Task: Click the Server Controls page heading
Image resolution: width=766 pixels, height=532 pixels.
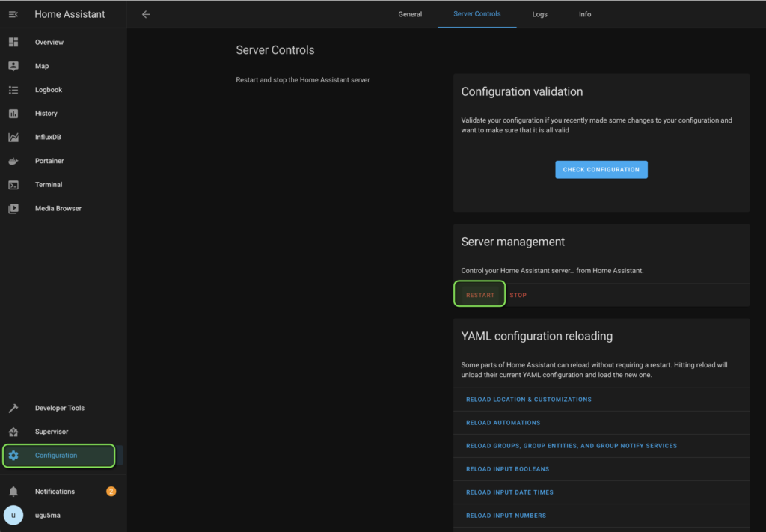Action: [275, 50]
